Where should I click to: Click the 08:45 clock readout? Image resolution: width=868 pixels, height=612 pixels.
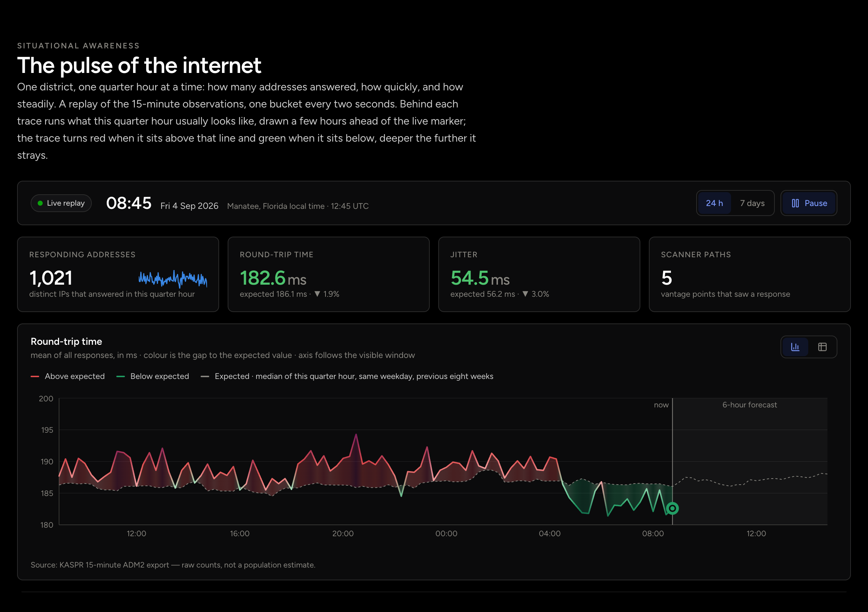pos(129,203)
